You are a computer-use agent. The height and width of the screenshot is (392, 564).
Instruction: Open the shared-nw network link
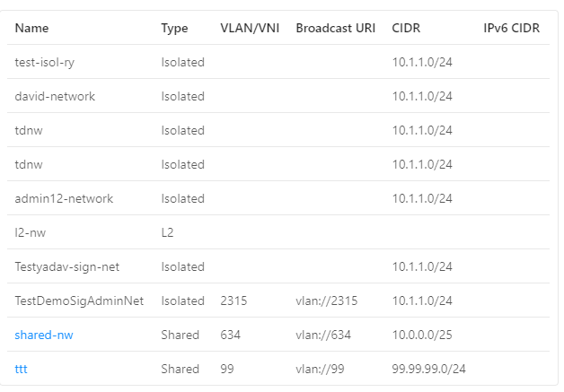[x=44, y=335]
